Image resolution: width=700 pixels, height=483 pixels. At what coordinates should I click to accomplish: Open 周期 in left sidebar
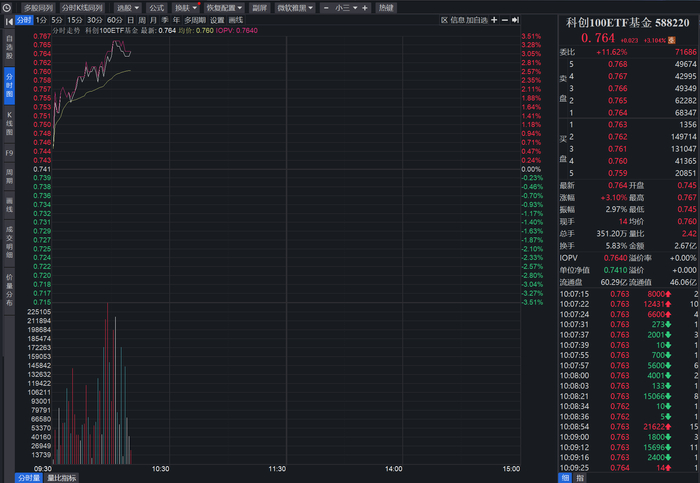(x=9, y=176)
